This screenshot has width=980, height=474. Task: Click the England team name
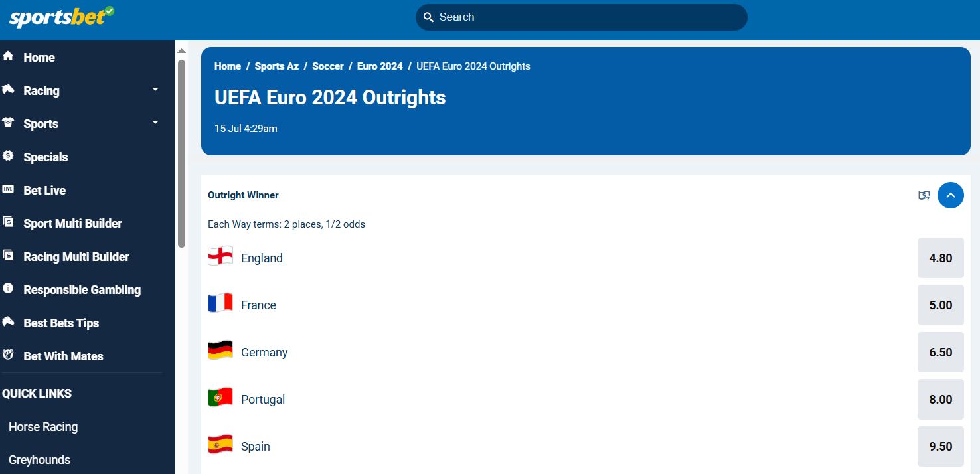262,258
